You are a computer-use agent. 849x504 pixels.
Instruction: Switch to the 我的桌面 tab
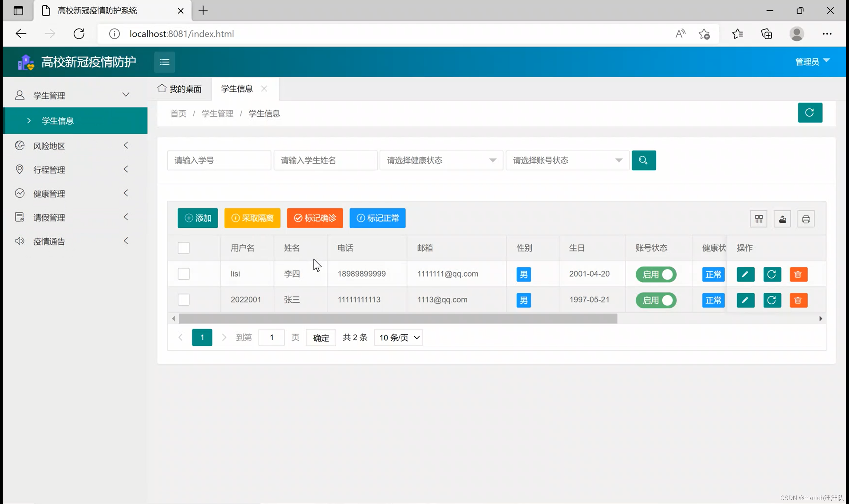(180, 89)
